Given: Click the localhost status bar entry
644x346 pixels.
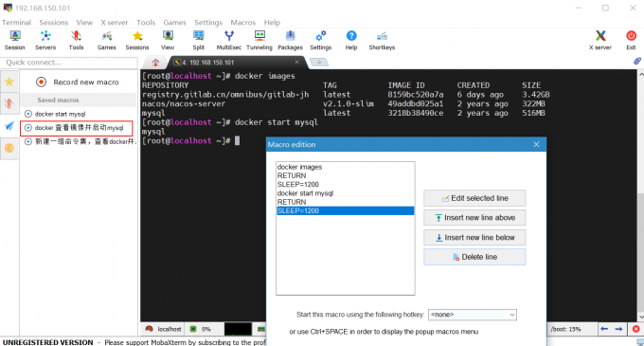Looking at the screenshot, I should [164, 329].
